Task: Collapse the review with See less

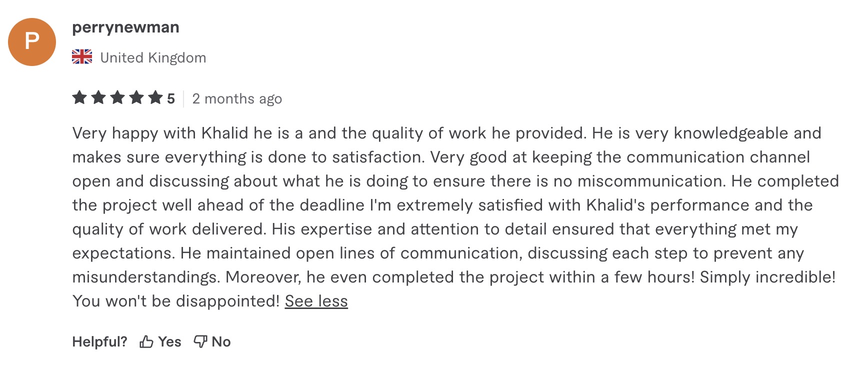Action: [316, 301]
